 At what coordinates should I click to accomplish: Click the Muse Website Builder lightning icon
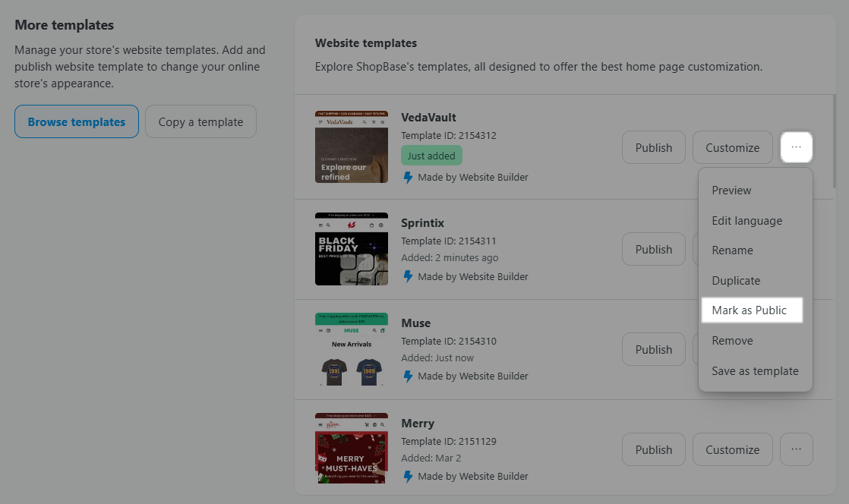[408, 376]
